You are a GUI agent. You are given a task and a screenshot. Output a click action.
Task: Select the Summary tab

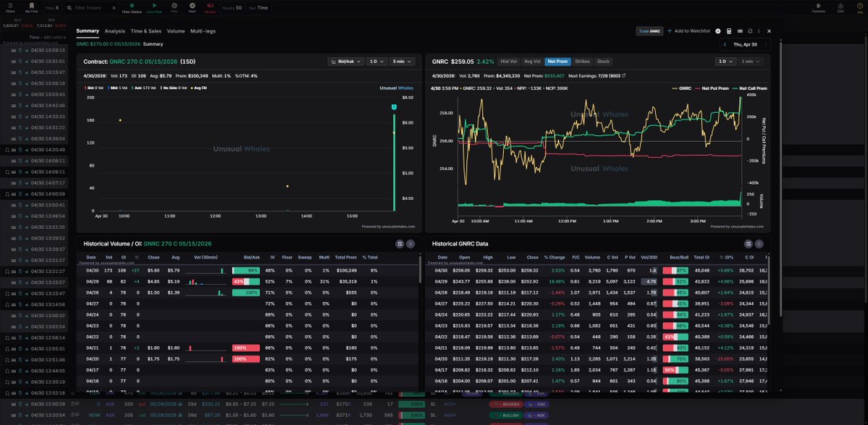[88, 31]
